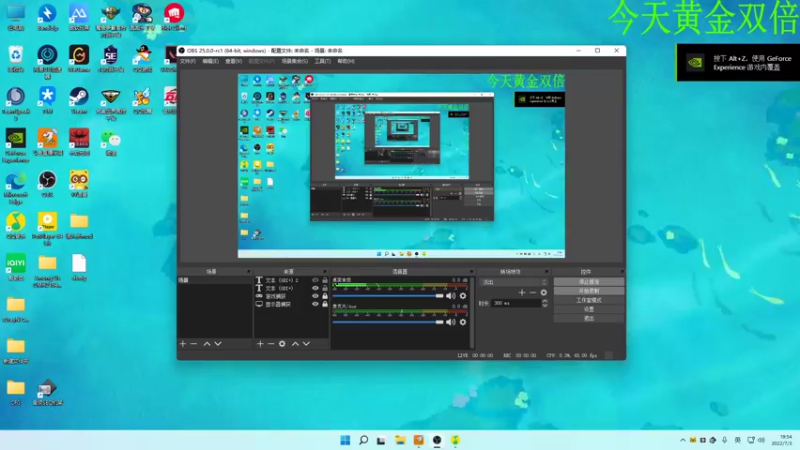Open Steam desktop shortcut

click(79, 101)
